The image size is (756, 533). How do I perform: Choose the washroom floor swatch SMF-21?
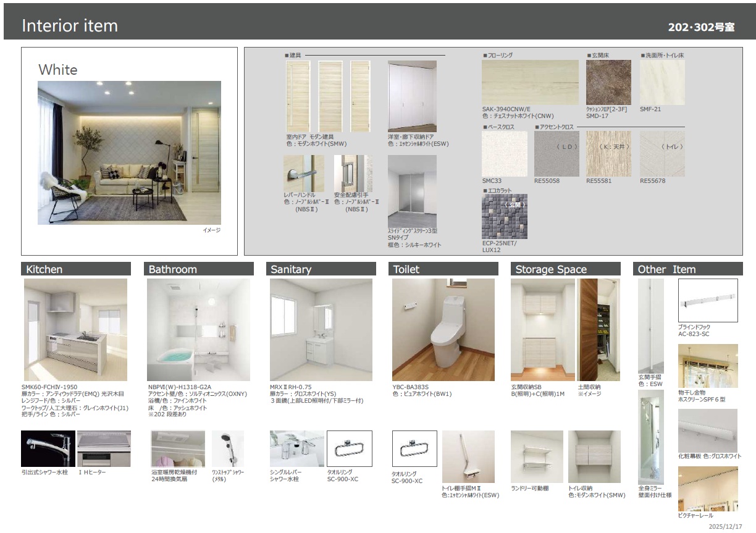[x=662, y=82]
